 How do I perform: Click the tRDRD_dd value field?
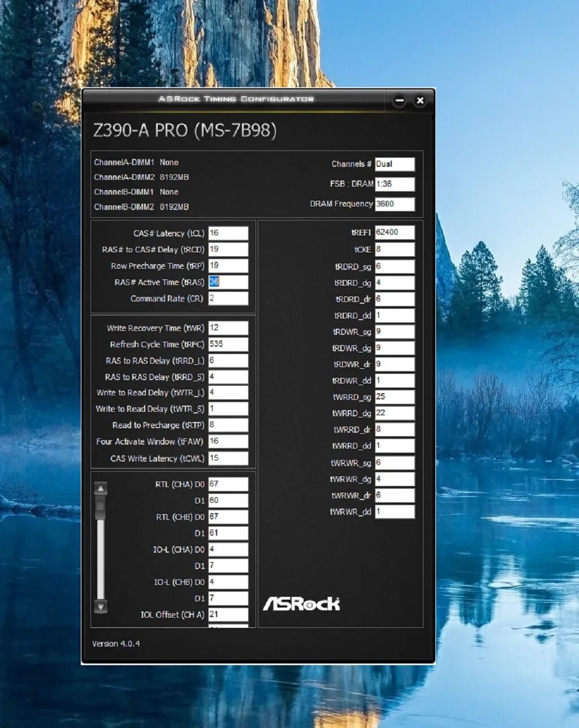395,316
